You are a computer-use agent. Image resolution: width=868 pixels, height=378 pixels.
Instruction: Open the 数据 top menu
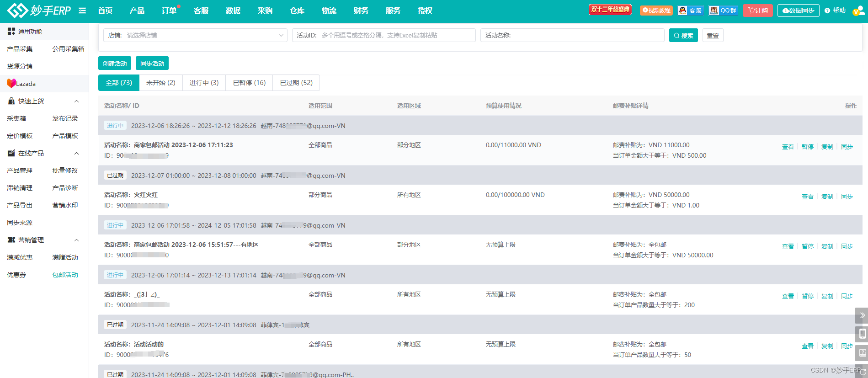point(233,11)
